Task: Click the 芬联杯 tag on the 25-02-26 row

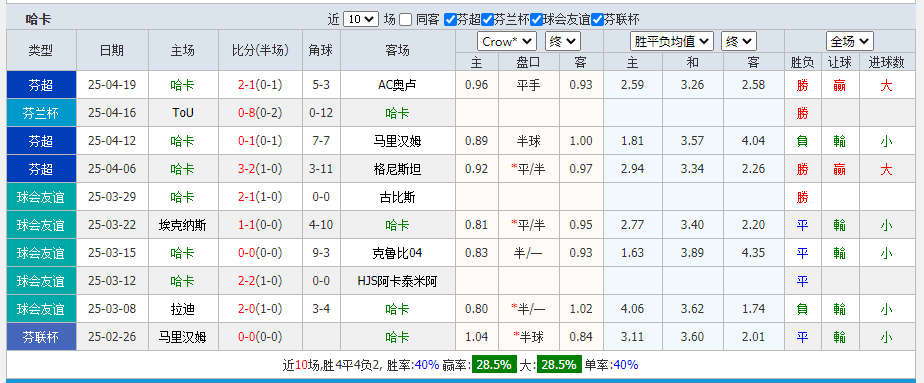Action: (x=41, y=337)
